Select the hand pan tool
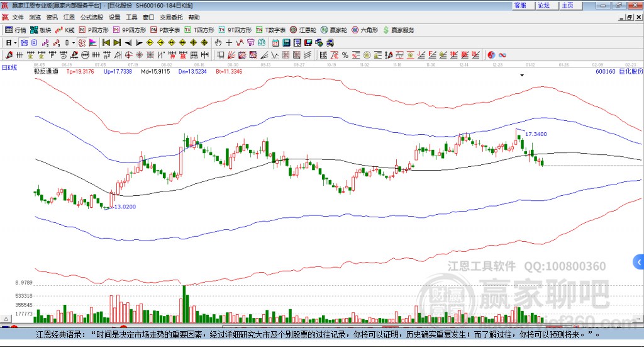The height and width of the screenshot is (347, 644). [x=218, y=43]
